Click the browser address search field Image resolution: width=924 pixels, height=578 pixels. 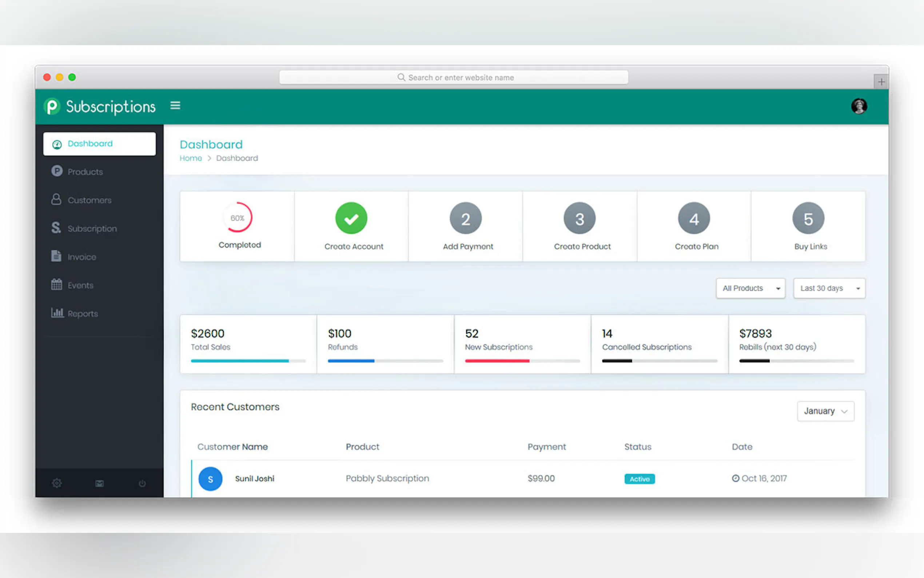point(453,77)
